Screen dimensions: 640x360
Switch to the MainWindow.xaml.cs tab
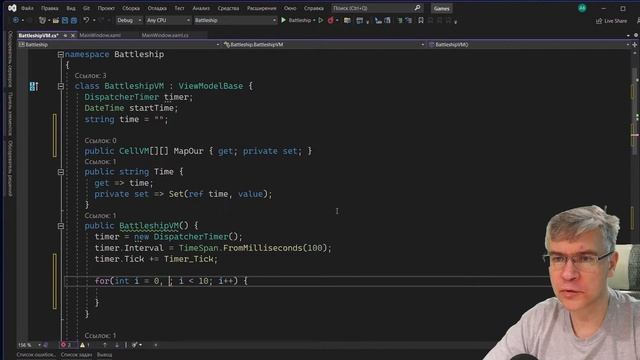pos(165,36)
